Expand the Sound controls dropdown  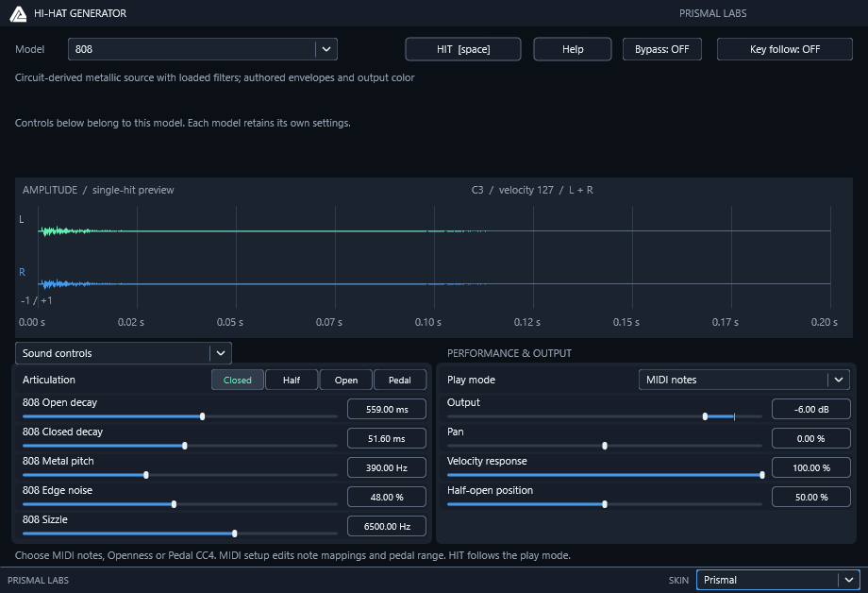124,353
